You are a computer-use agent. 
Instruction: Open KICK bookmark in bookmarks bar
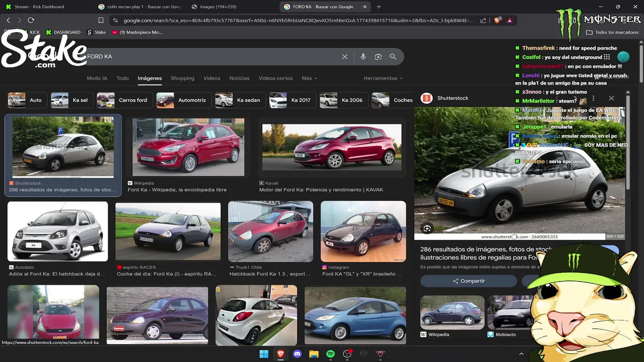tap(31, 32)
